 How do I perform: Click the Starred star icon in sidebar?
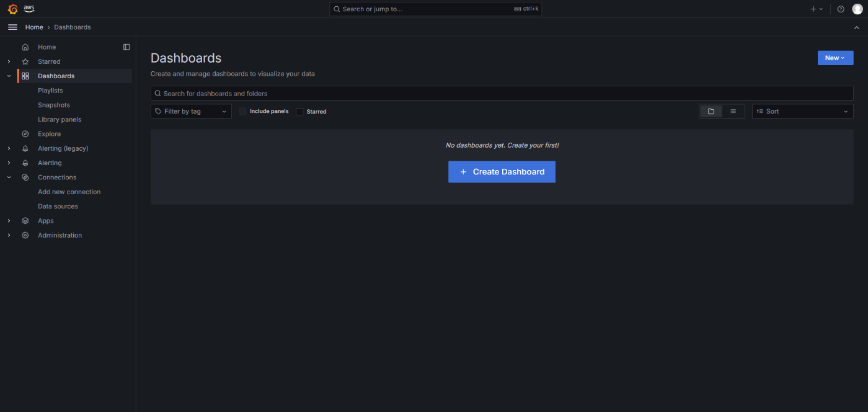click(x=25, y=61)
